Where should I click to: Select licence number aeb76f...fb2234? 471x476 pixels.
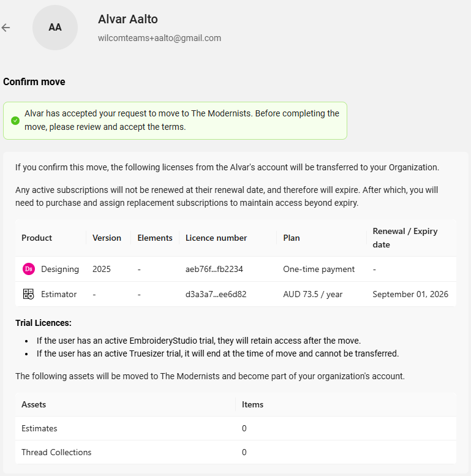pos(214,269)
